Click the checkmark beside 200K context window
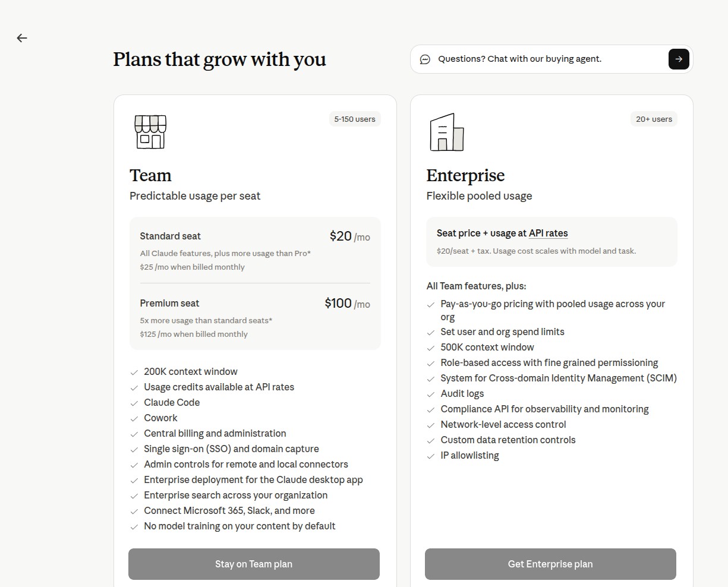 click(134, 372)
